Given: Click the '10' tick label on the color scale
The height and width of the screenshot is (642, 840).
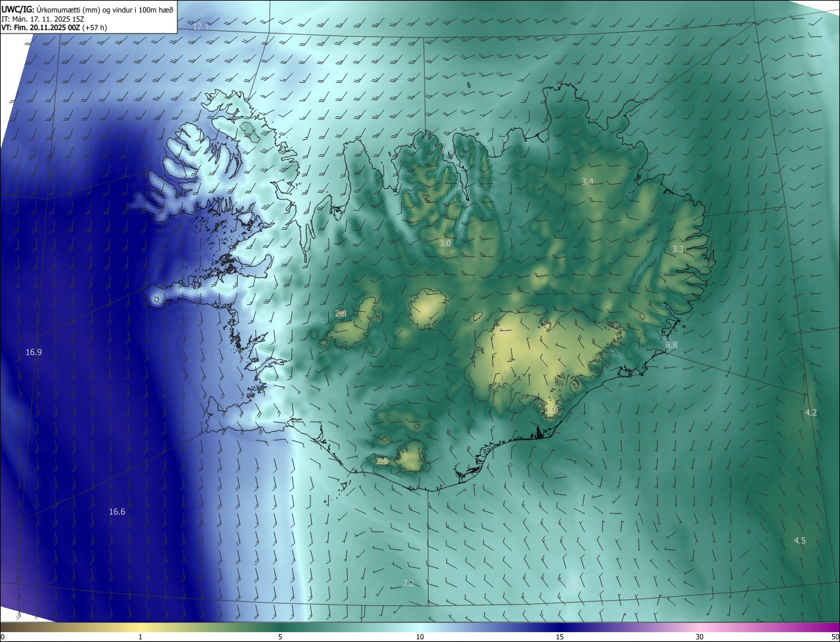Looking at the screenshot, I should [420, 637].
